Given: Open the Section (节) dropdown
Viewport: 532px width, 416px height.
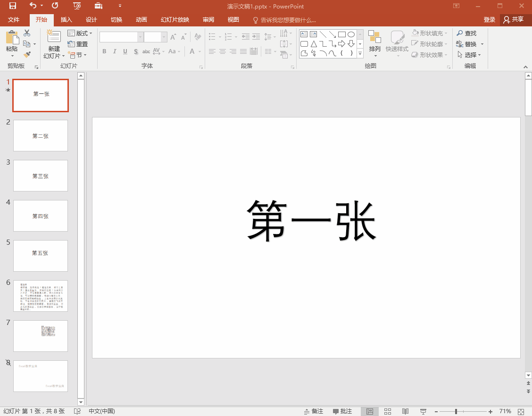Looking at the screenshot, I should 77,55.
